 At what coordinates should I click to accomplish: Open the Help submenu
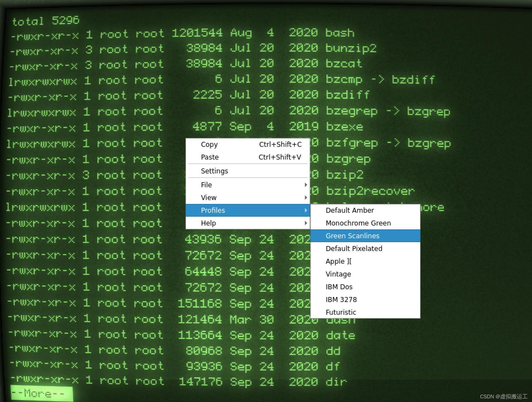click(248, 223)
